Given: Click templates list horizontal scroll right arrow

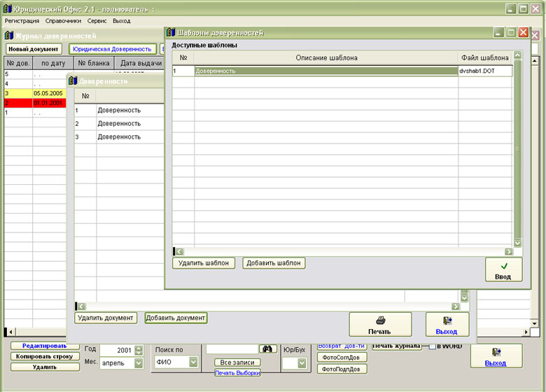Looking at the screenshot, I should tap(509, 251).
